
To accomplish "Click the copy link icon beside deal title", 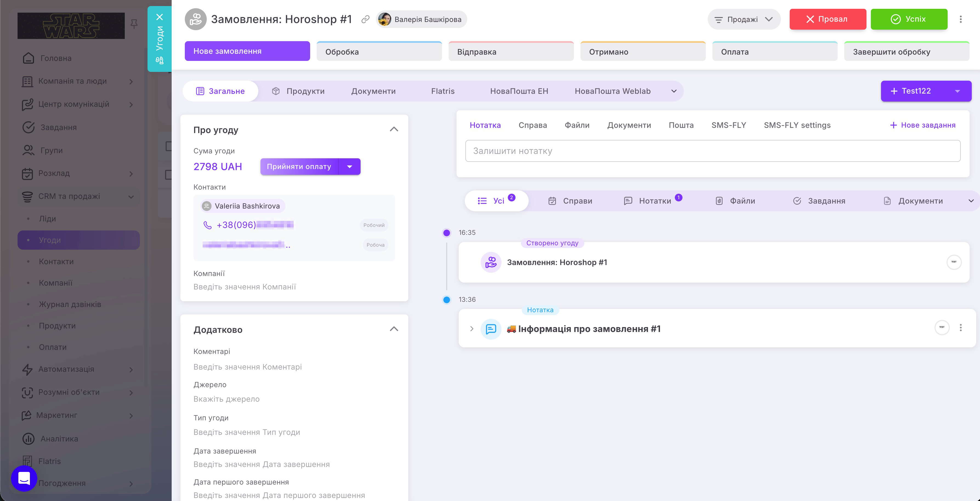I will click(x=365, y=19).
